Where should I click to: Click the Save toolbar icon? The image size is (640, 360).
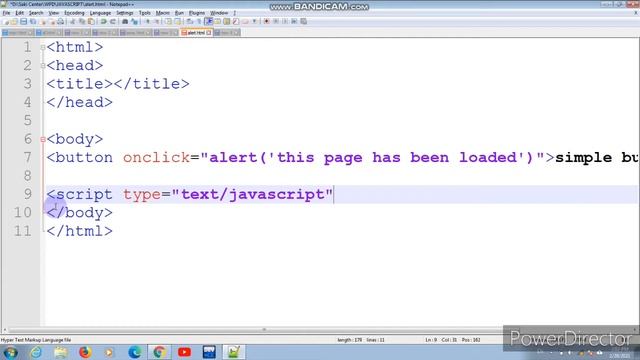coord(23,21)
